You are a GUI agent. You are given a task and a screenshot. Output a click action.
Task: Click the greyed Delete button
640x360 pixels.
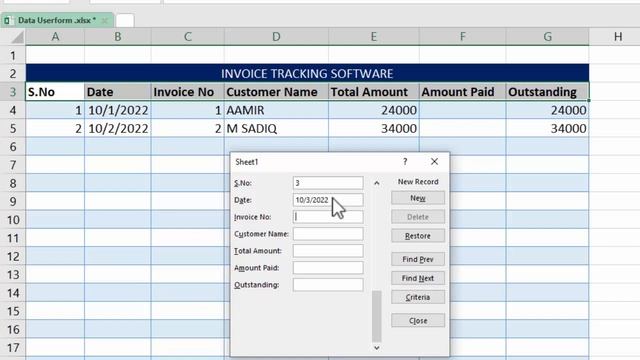tap(418, 217)
